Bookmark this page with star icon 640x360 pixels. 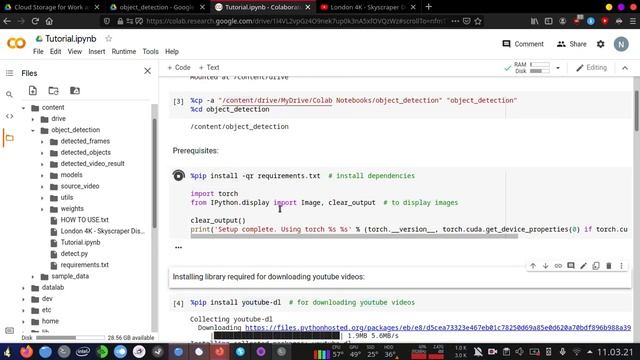[478, 21]
